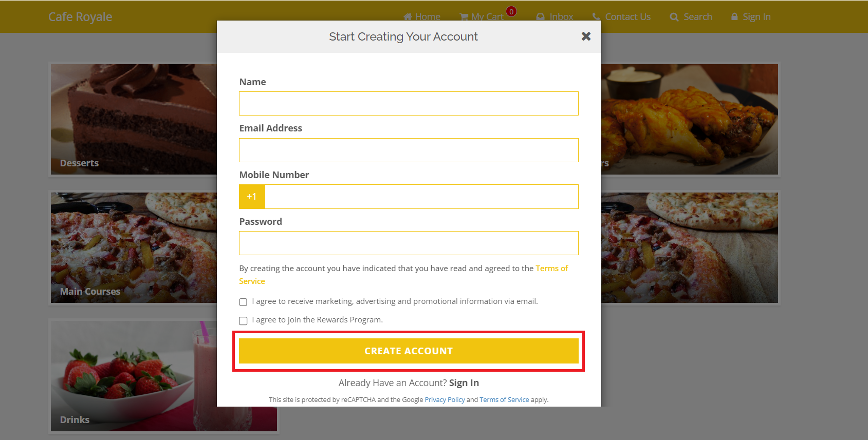The image size is (868, 440).
Task: Click the yellow Terms of Service link
Action: pos(551,269)
